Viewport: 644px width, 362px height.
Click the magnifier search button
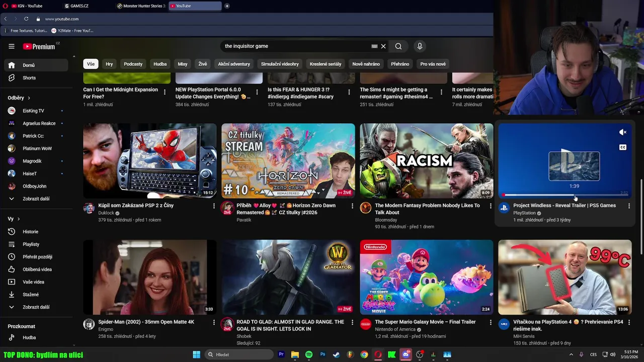pos(398,46)
